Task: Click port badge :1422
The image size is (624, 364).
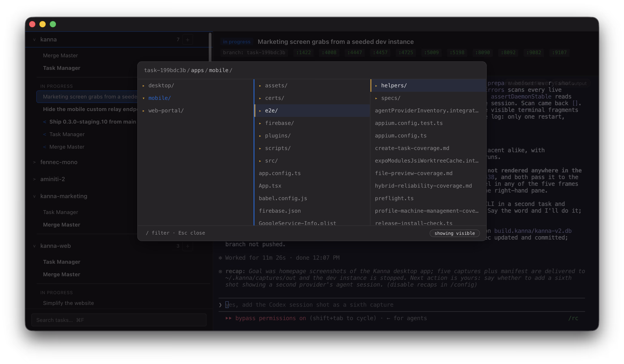Action: tap(303, 52)
